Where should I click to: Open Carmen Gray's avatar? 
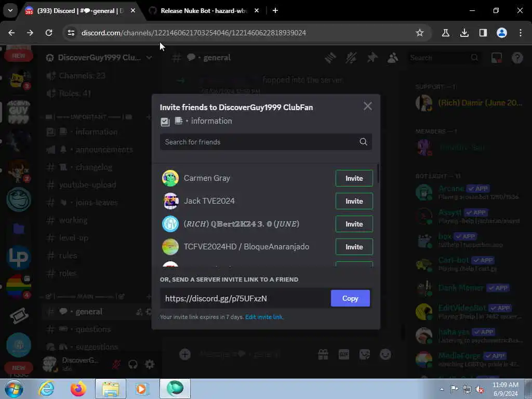(170, 178)
